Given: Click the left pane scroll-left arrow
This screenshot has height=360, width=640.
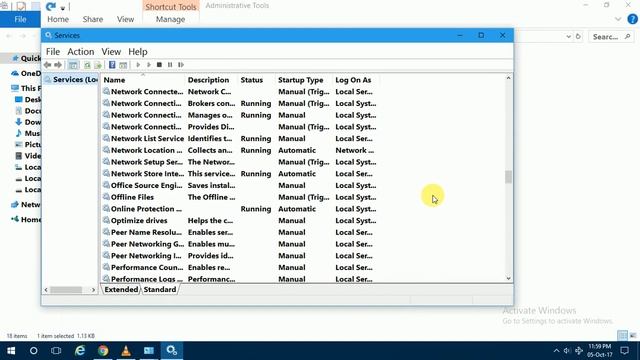Looking at the screenshot, I should click(x=46, y=290).
